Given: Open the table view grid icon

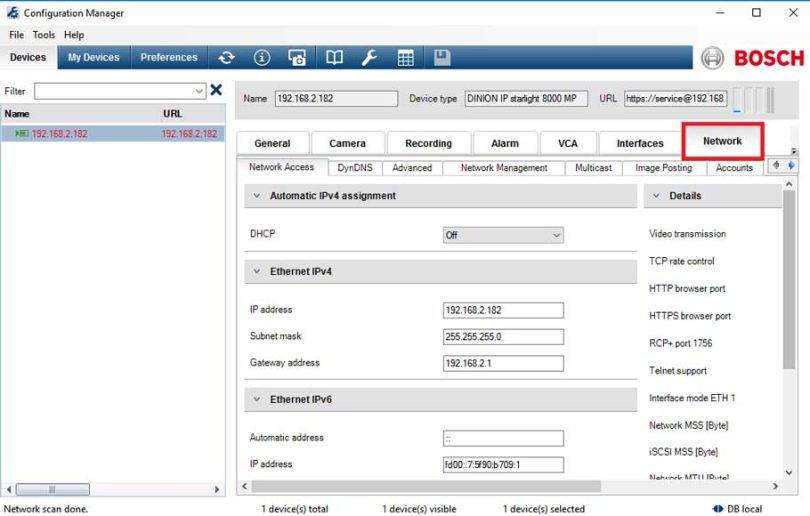Looking at the screenshot, I should point(405,58).
